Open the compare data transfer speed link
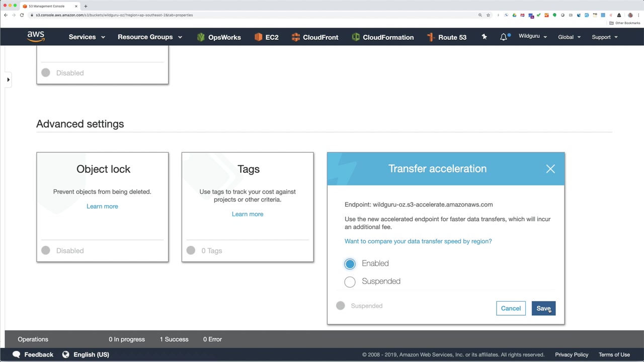The width and height of the screenshot is (644, 362). click(x=418, y=241)
